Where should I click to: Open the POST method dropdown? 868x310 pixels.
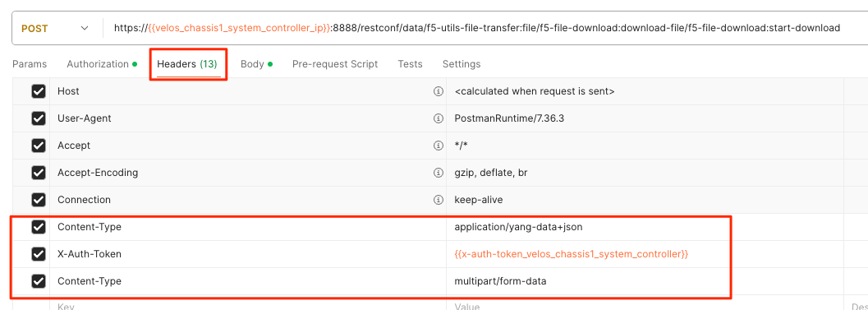[x=55, y=28]
